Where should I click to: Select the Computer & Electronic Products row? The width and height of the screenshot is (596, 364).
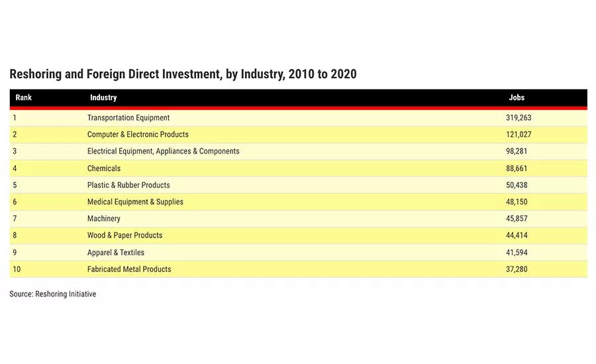point(299,134)
